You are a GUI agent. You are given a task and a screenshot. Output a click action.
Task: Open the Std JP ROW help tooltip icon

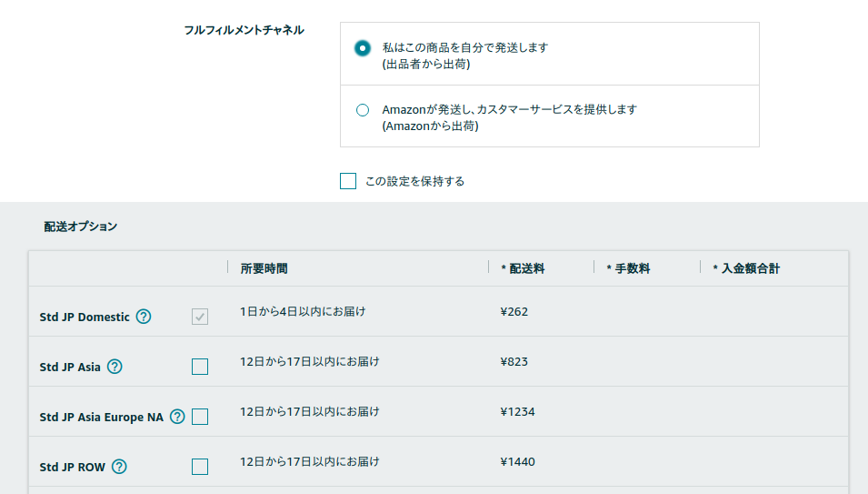[x=119, y=467]
